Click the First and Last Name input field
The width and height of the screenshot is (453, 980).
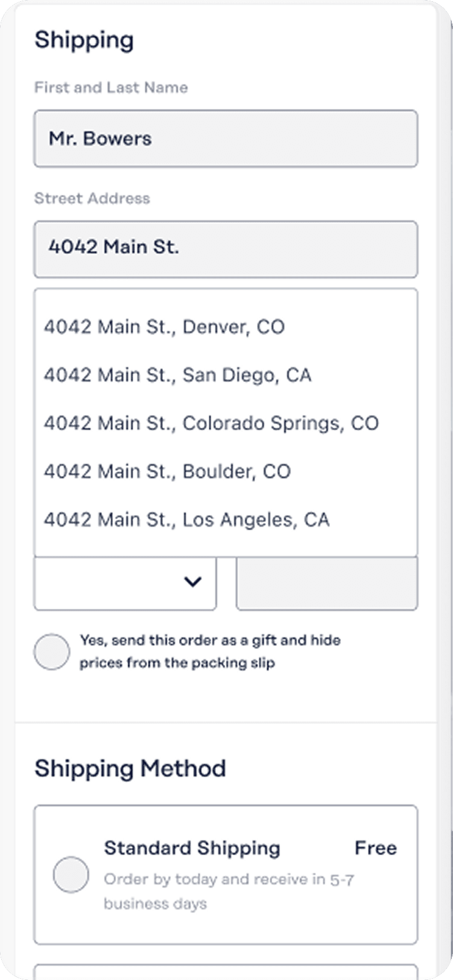pos(226,139)
